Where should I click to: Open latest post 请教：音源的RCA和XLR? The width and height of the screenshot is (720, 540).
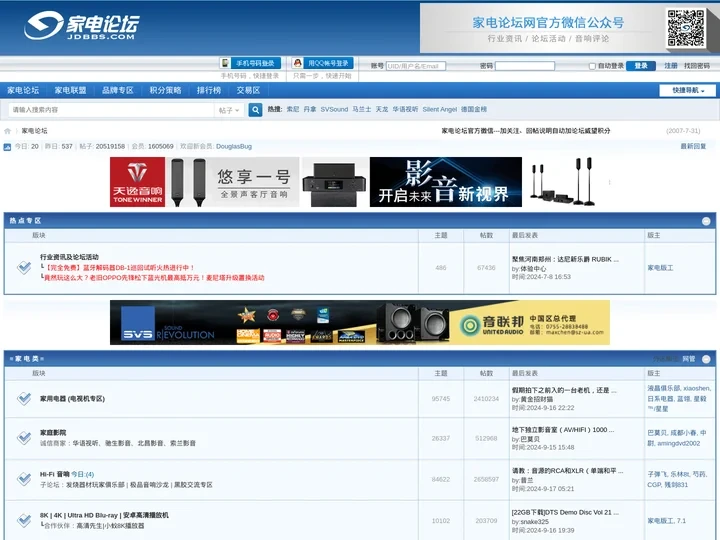tap(568, 471)
